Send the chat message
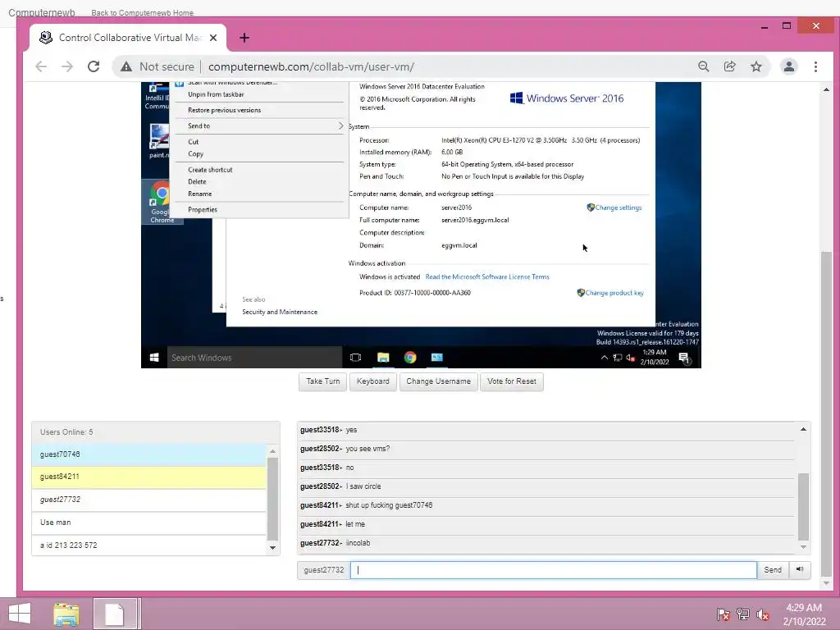The width and height of the screenshot is (840, 630). click(773, 570)
